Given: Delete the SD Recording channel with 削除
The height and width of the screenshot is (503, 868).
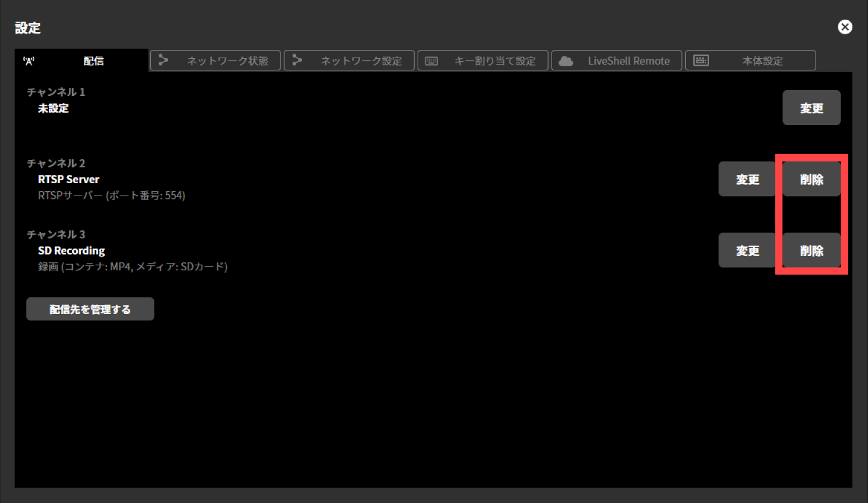Looking at the screenshot, I should 811,250.
